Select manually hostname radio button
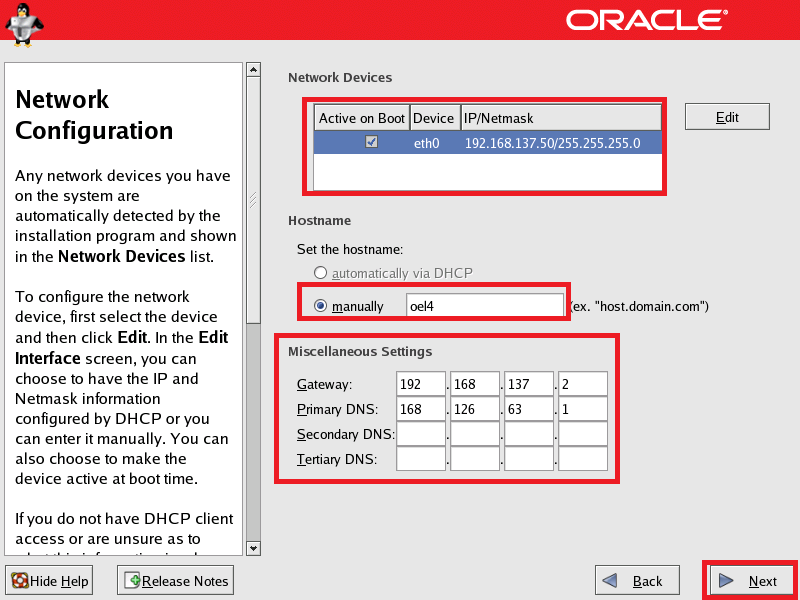Viewport: 800px width, 600px height. pyautogui.click(x=320, y=306)
